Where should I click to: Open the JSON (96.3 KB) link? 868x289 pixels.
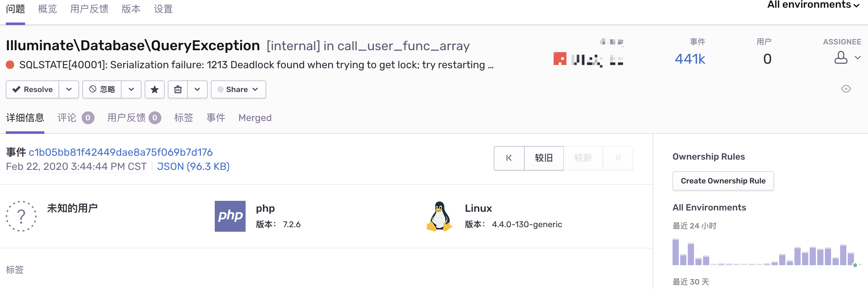coord(193,166)
